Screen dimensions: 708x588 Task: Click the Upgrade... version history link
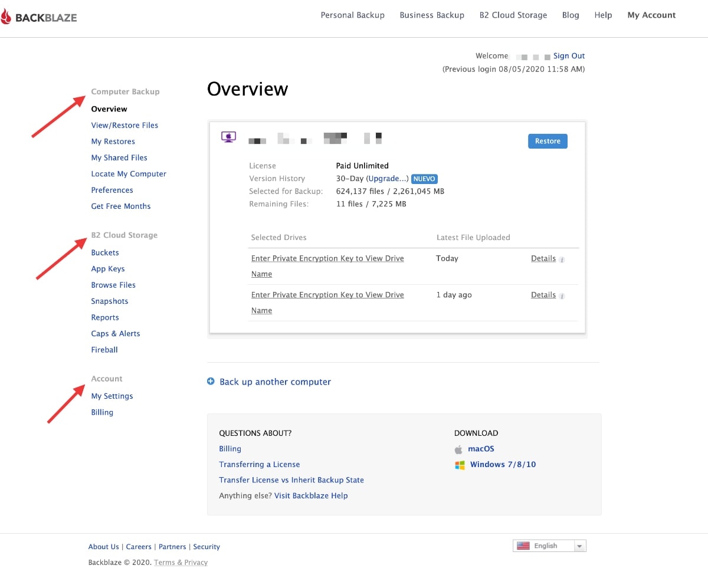[x=388, y=179]
